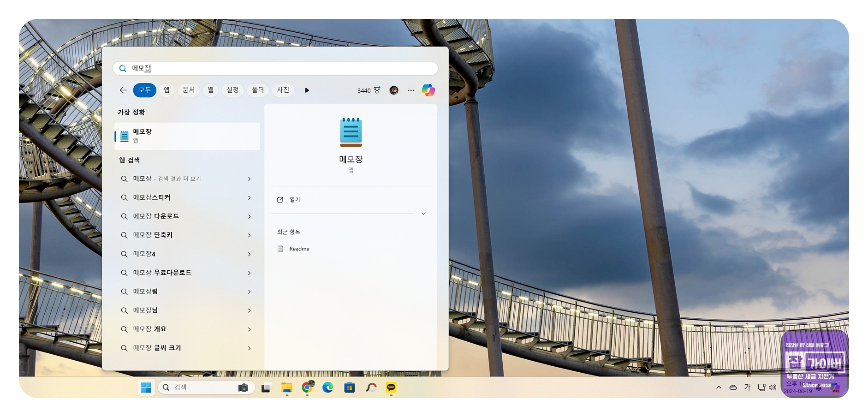
Task: Open Copilot colorful icon in search header
Action: 428,90
